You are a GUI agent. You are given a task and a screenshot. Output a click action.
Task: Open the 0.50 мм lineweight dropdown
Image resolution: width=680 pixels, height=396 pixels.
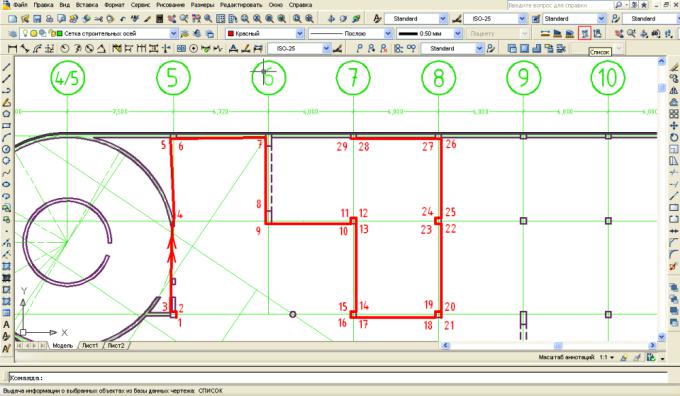(458, 33)
